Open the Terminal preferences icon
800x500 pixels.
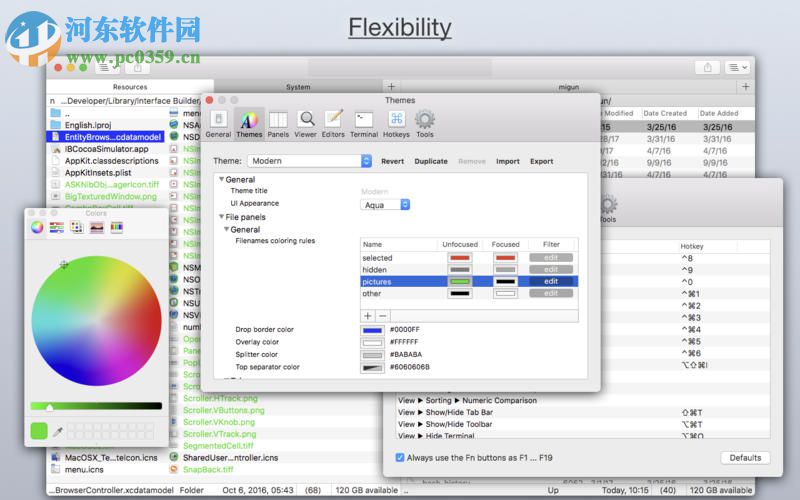coord(364,124)
